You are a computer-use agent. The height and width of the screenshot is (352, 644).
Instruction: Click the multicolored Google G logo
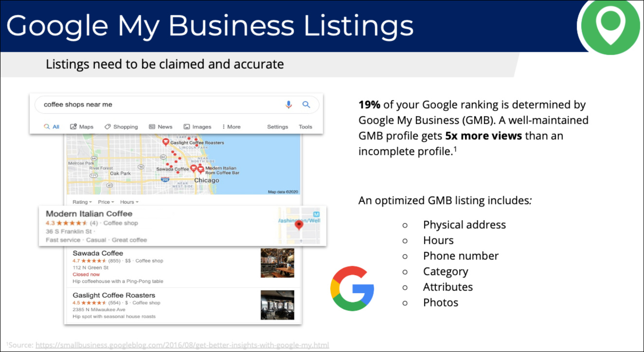tap(352, 288)
